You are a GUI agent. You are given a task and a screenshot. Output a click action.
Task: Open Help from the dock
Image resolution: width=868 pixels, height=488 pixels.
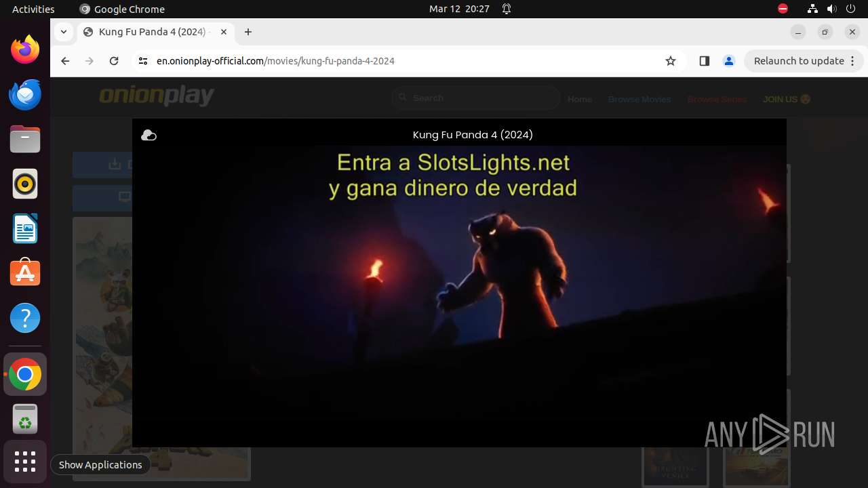tap(25, 318)
